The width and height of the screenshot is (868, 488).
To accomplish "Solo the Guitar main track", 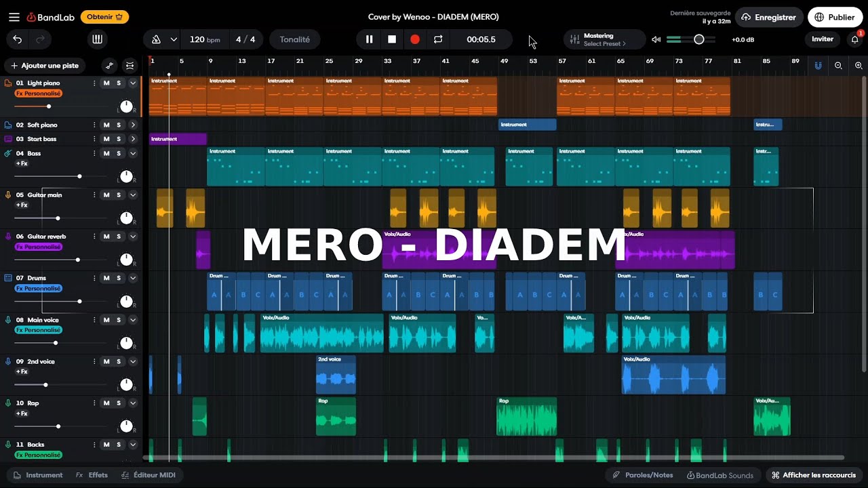I will pos(119,195).
